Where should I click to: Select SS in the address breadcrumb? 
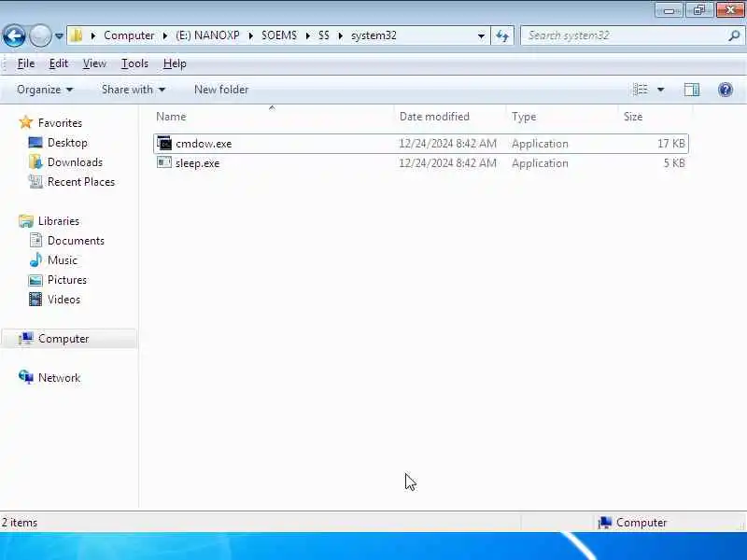click(324, 35)
